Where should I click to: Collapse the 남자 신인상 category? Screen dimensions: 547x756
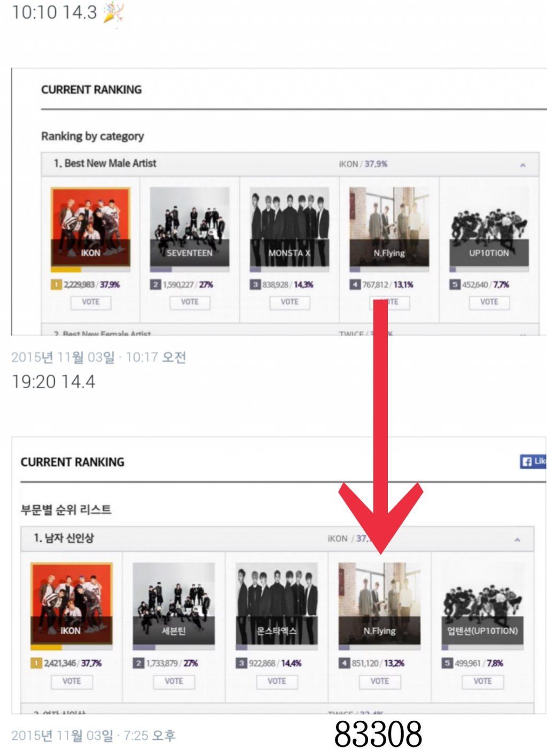(x=517, y=540)
